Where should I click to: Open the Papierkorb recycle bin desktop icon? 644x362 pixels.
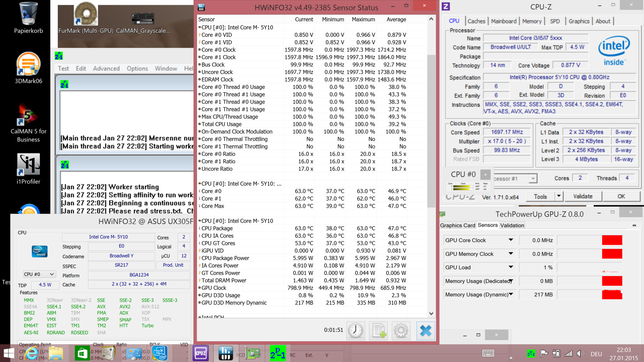click(29, 18)
